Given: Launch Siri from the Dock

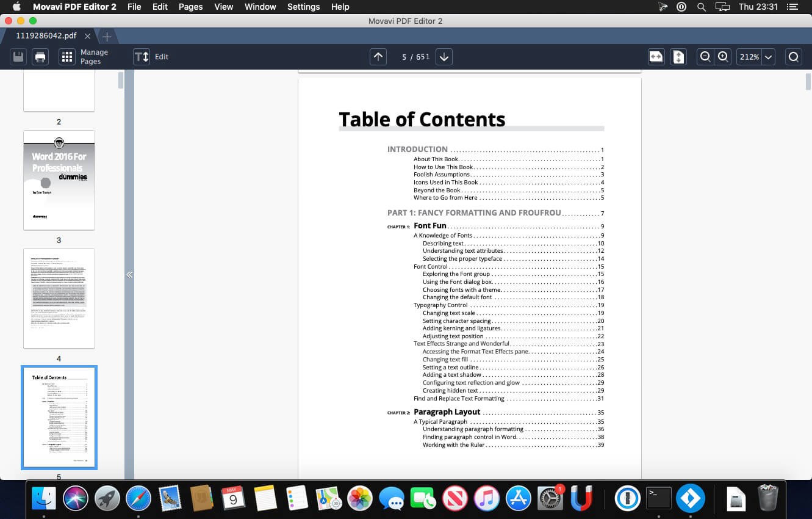Looking at the screenshot, I should 75,498.
